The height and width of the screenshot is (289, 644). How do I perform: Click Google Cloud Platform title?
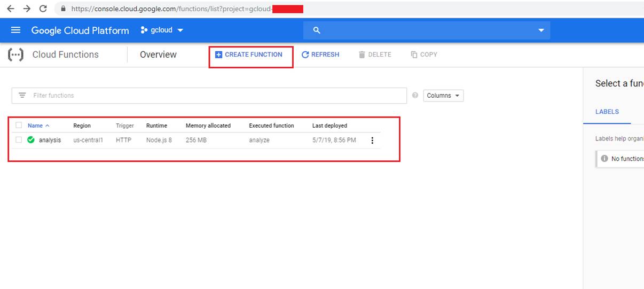tap(80, 30)
